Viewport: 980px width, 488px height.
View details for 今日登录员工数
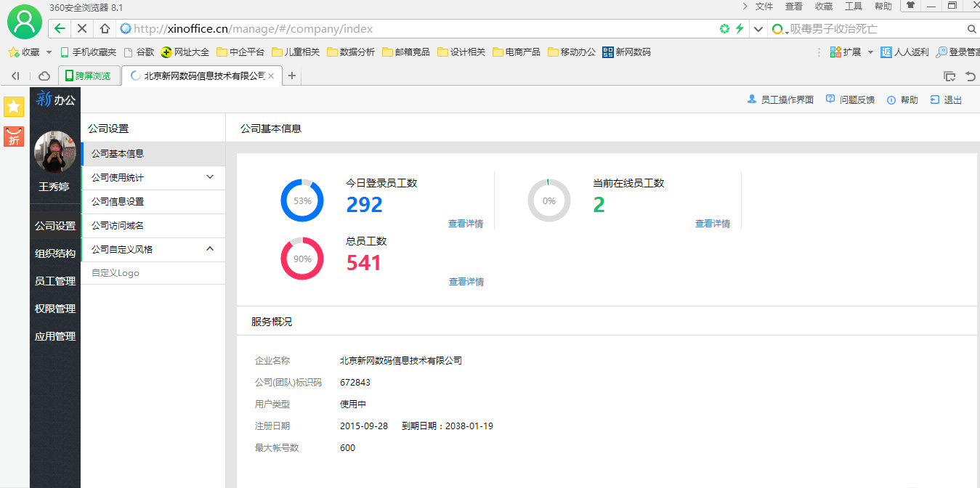tap(466, 224)
